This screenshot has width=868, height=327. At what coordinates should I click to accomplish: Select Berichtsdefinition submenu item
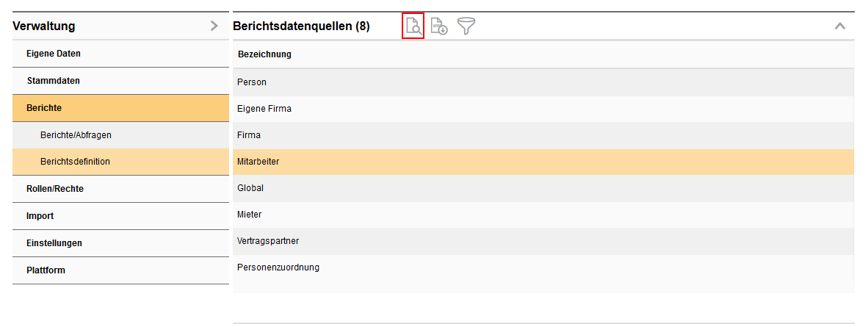pos(75,162)
